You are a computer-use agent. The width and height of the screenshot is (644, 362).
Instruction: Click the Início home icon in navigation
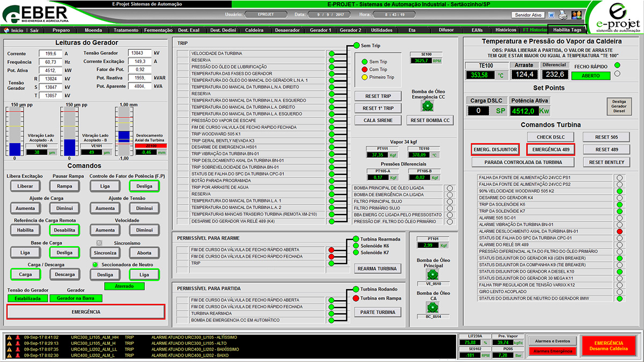[6, 31]
